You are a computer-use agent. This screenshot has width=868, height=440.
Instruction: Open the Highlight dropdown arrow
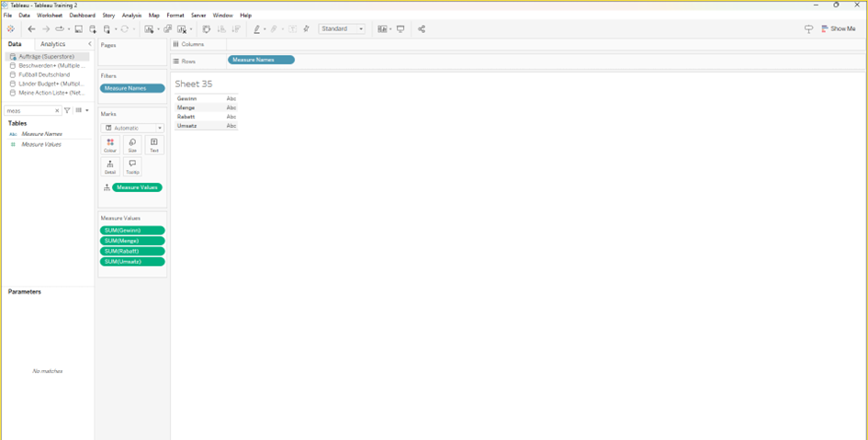pos(265,28)
